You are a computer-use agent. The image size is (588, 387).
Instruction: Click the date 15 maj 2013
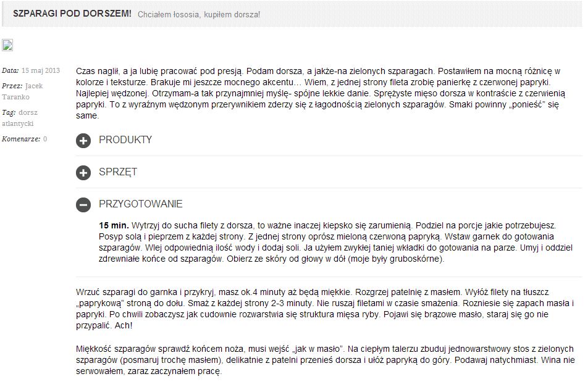pyautogui.click(x=41, y=70)
